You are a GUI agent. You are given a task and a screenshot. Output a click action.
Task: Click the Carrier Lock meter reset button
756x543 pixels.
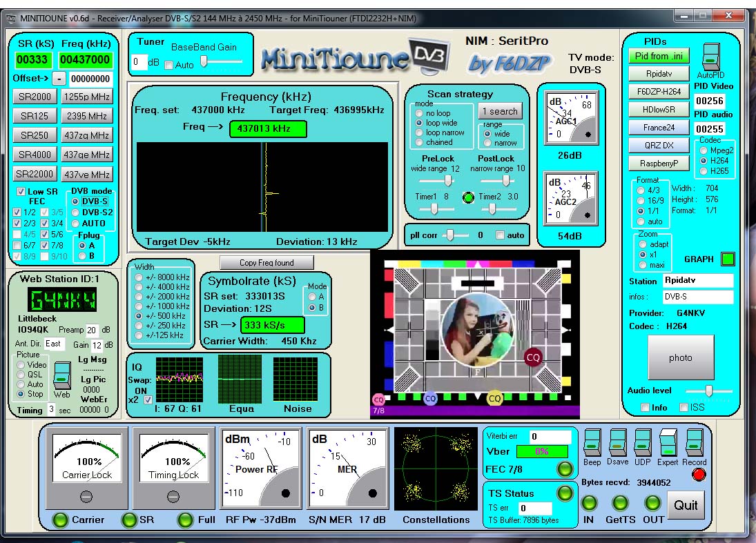86,496
